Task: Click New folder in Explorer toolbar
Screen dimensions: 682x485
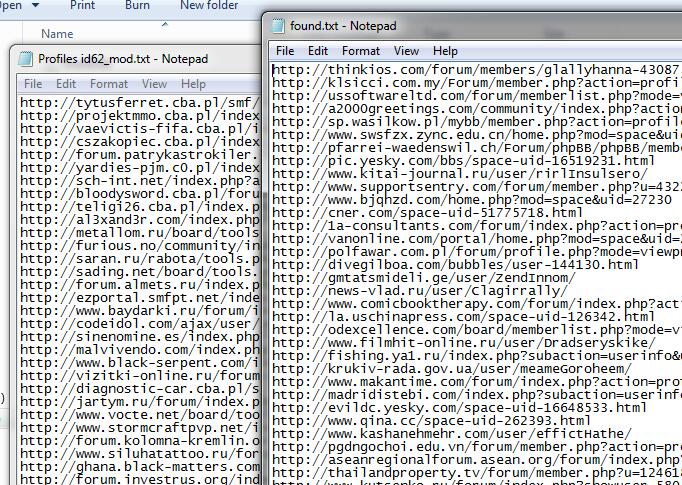Action: coord(209,5)
